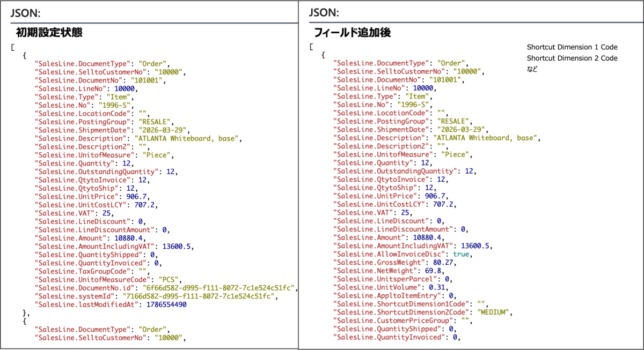Click "SalesLine.OutstandingQuantity" in 初期設定状態 panel
The image size is (644, 350).
[96, 172]
